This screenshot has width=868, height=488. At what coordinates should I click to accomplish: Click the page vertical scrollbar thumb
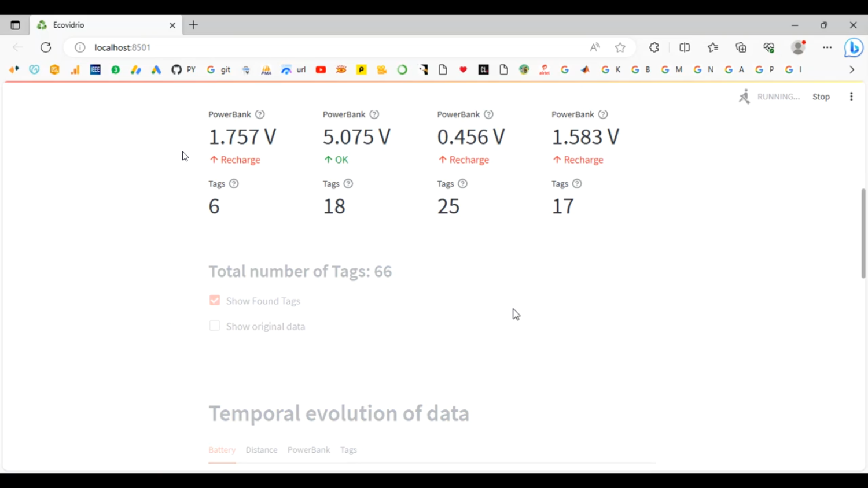coord(863,233)
